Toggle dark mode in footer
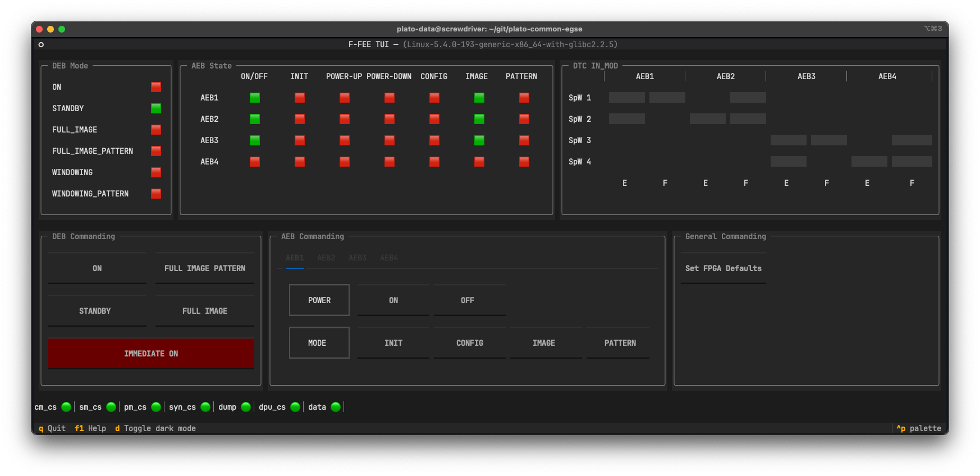The image size is (980, 476). click(x=155, y=428)
